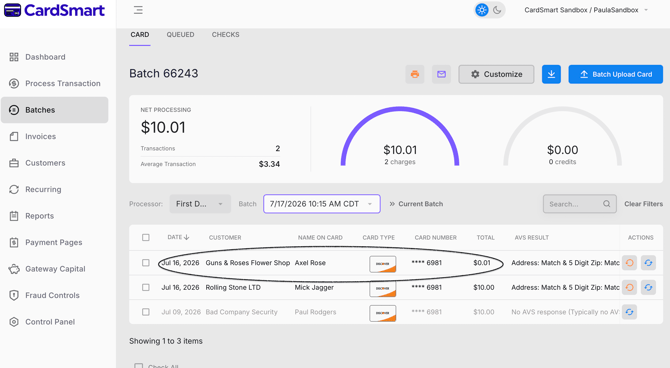The width and height of the screenshot is (670, 368).
Task: Click the CardSmart logo
Action: (x=54, y=10)
